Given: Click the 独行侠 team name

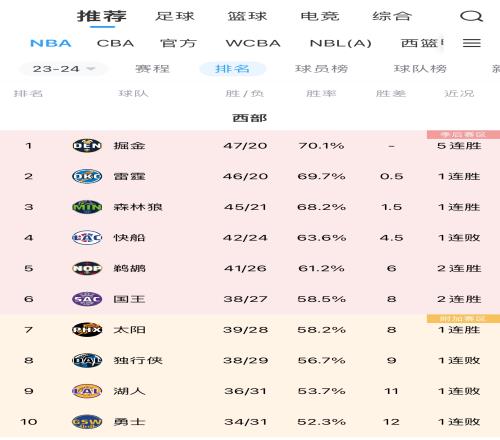Looking at the screenshot, I should pos(138,360).
